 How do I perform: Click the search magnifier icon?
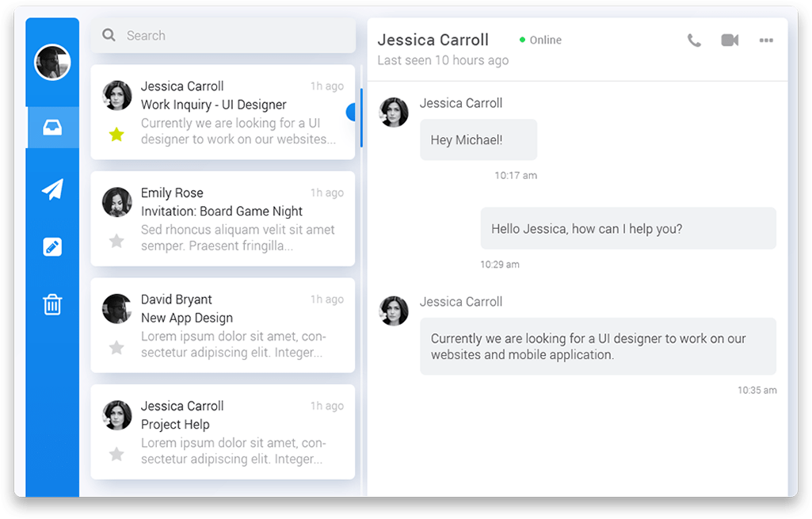(109, 36)
